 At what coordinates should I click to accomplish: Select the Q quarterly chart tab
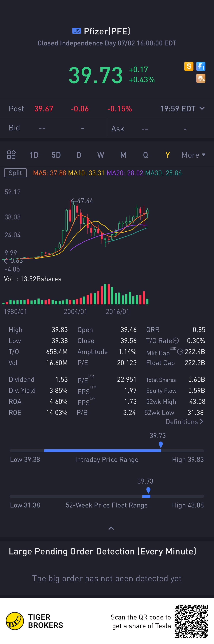[x=145, y=155]
